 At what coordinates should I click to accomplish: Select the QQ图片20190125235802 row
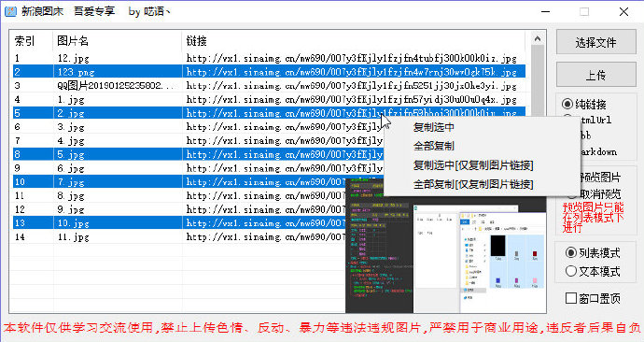[x=269, y=86]
